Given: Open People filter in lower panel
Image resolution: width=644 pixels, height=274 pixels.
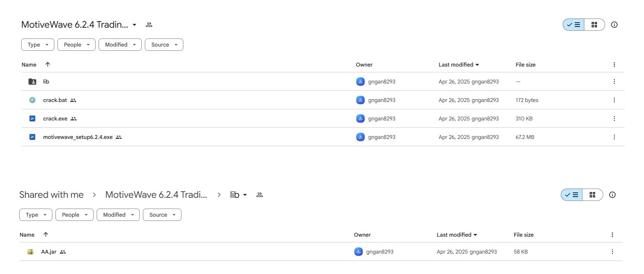Looking at the screenshot, I should click(x=74, y=215).
